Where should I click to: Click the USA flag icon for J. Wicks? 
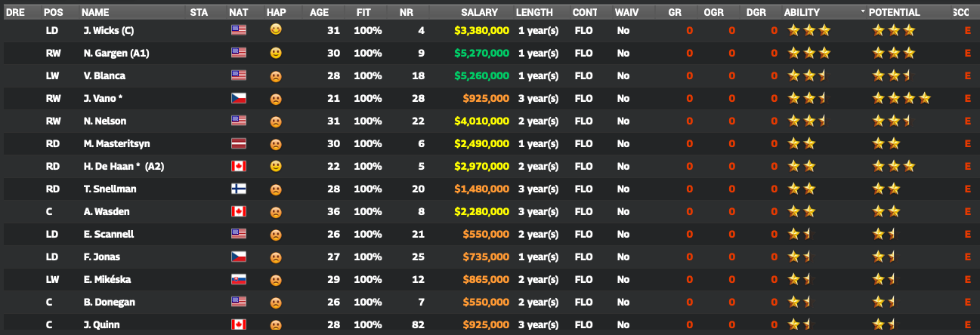[239, 31]
